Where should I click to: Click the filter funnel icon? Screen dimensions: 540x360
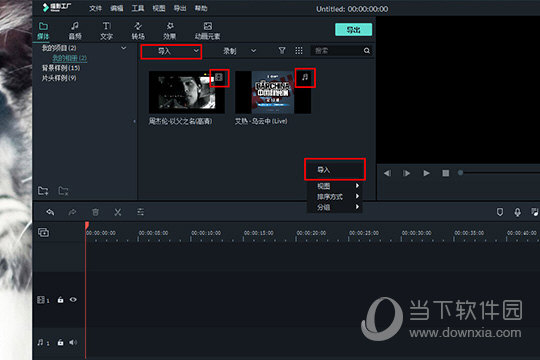tap(282, 51)
